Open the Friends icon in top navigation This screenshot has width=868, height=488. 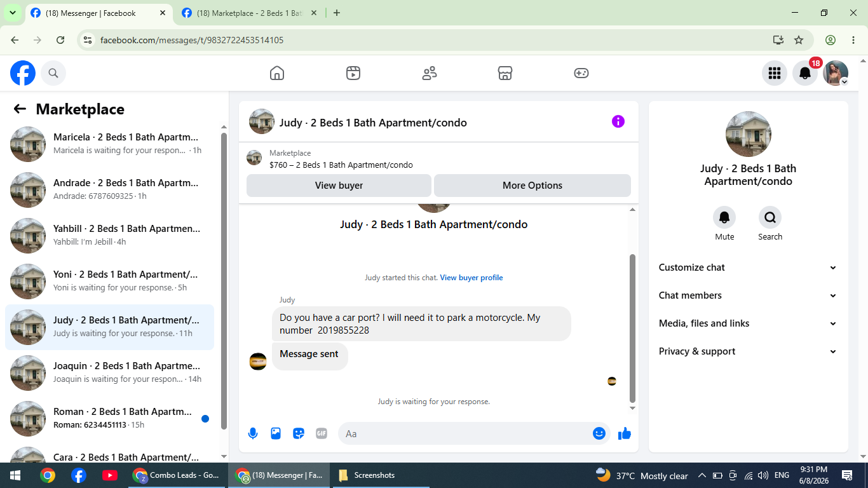click(x=430, y=73)
